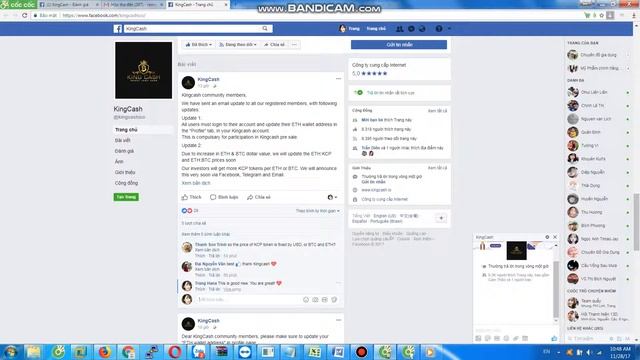Screen dimensions: 640x360
Task: Open the Windows Start button
Action: click(11, 352)
